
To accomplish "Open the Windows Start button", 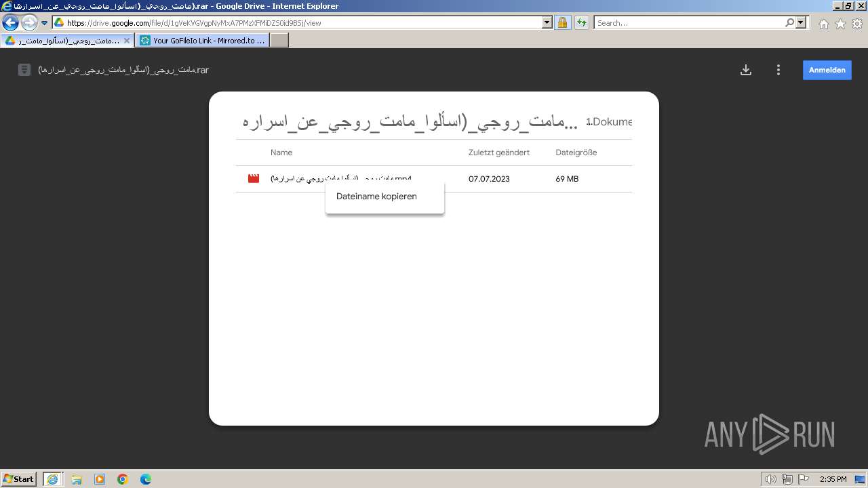I will tap(19, 479).
